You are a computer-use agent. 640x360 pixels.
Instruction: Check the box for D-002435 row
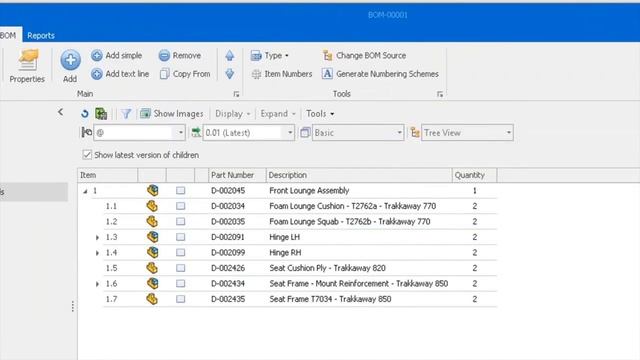[180, 299]
